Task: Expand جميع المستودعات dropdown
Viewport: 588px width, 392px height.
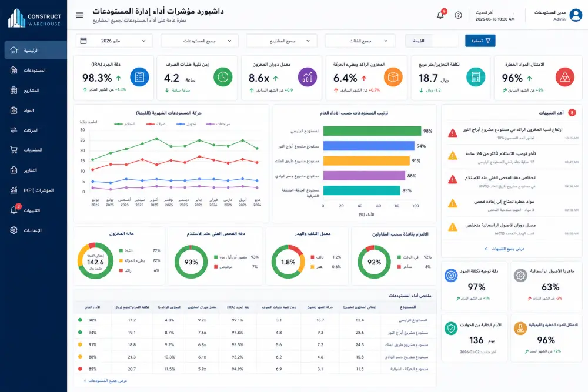Action: coord(199,41)
